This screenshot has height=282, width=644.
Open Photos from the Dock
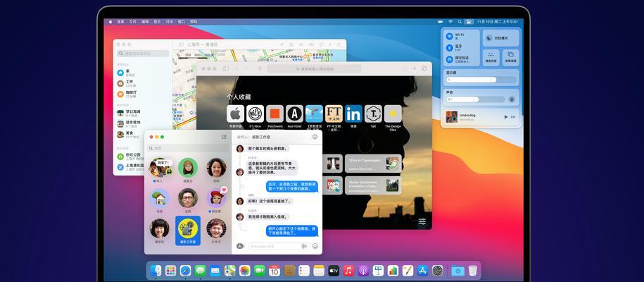(245, 271)
